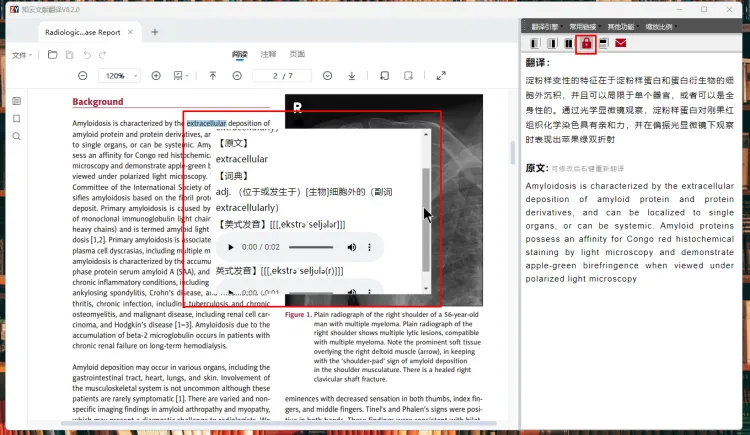Click the document horizontal scrollbar
The height and width of the screenshot is (435, 750).
tap(278, 423)
